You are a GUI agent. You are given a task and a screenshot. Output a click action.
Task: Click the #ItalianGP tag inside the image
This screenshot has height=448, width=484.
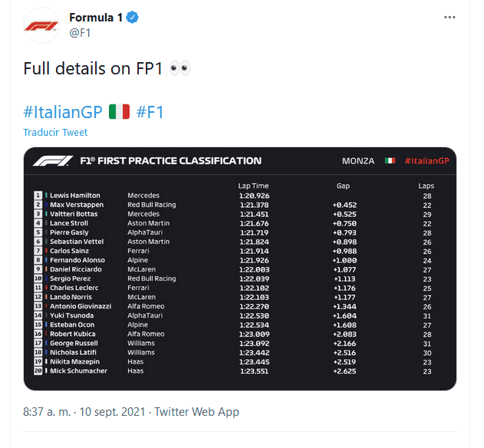(426, 161)
